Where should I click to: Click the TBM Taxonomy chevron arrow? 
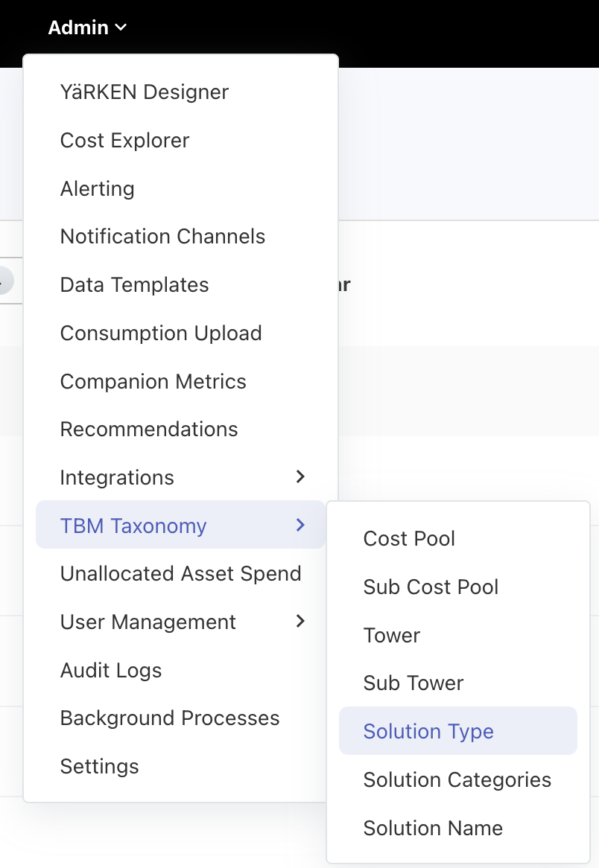[300, 526]
